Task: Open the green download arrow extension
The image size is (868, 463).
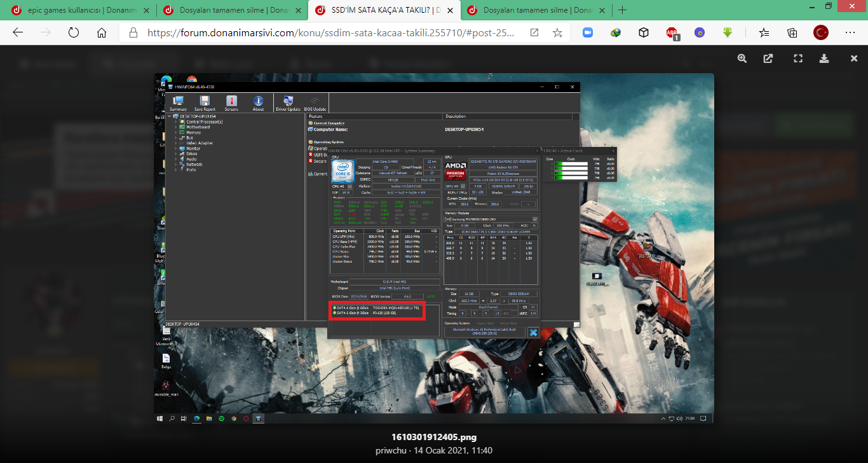Action: (x=728, y=33)
